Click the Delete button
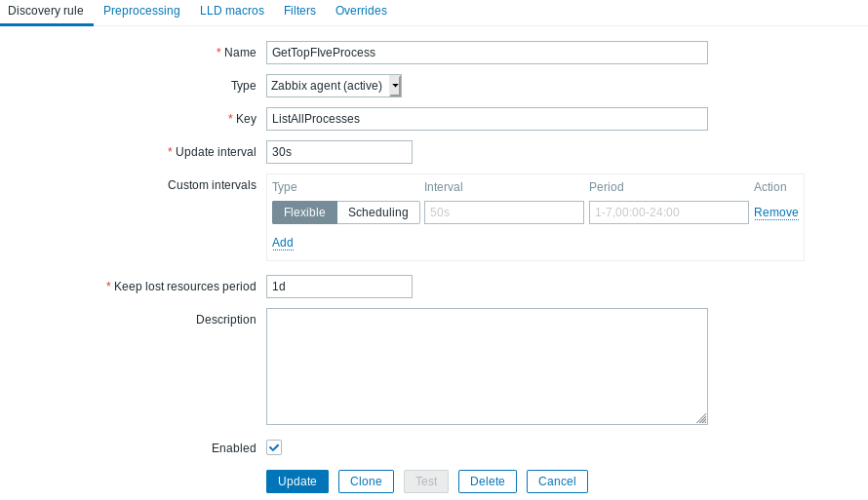Screen dimensions: 868x500 (488, 481)
